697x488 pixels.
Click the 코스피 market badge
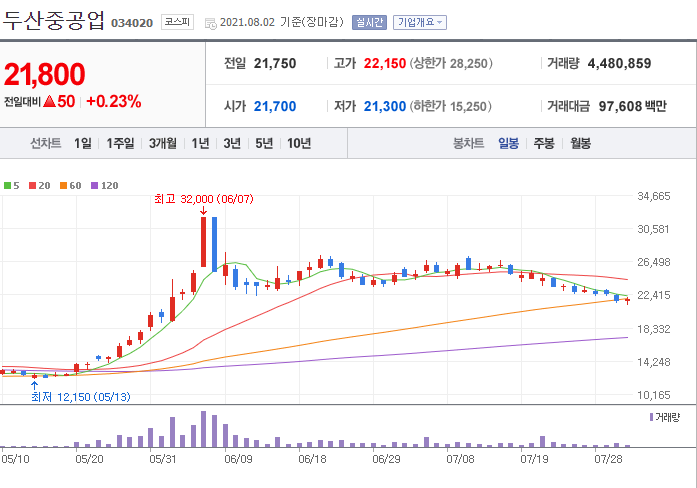click(x=177, y=22)
